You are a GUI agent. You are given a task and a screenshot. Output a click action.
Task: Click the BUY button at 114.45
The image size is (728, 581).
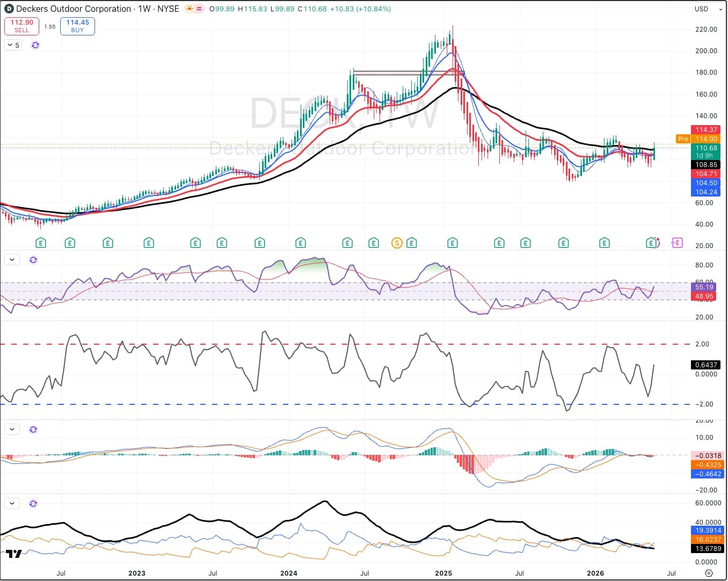tap(77, 26)
